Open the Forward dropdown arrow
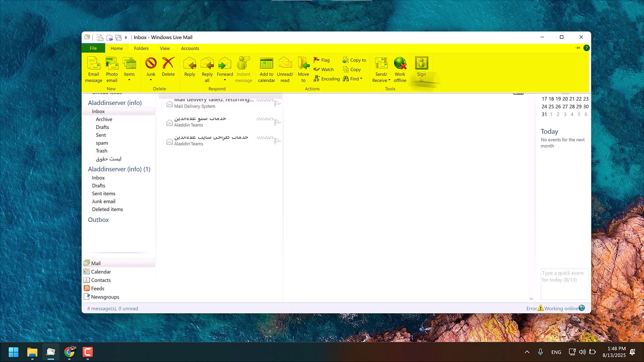Image resolution: width=644 pixels, height=362 pixels. [x=225, y=80]
